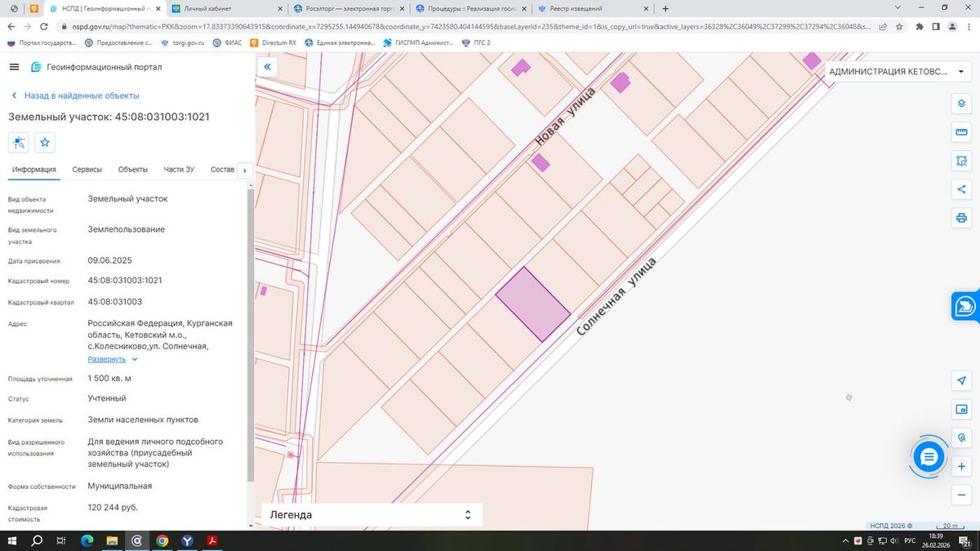This screenshot has height=551, width=980.
Task: Click Развернуть to expand address
Action: tap(107, 359)
